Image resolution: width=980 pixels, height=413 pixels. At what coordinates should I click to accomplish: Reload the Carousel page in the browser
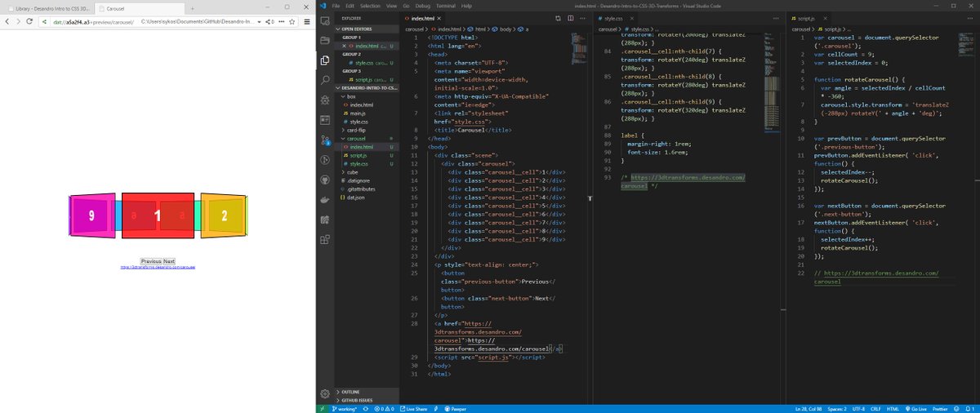(29, 21)
